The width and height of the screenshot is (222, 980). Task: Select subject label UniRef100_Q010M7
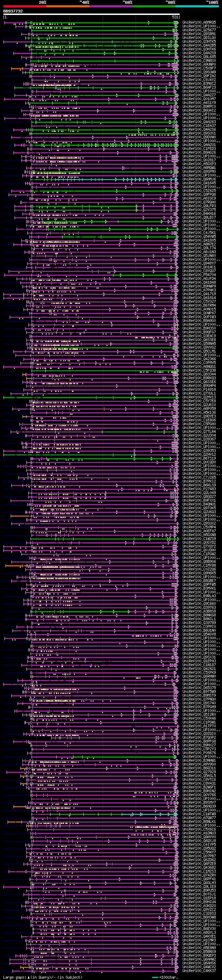point(199,99)
